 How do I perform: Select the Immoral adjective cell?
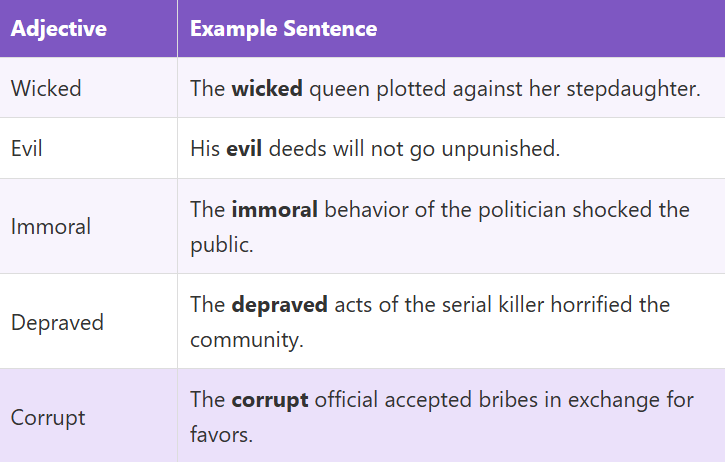(51, 226)
